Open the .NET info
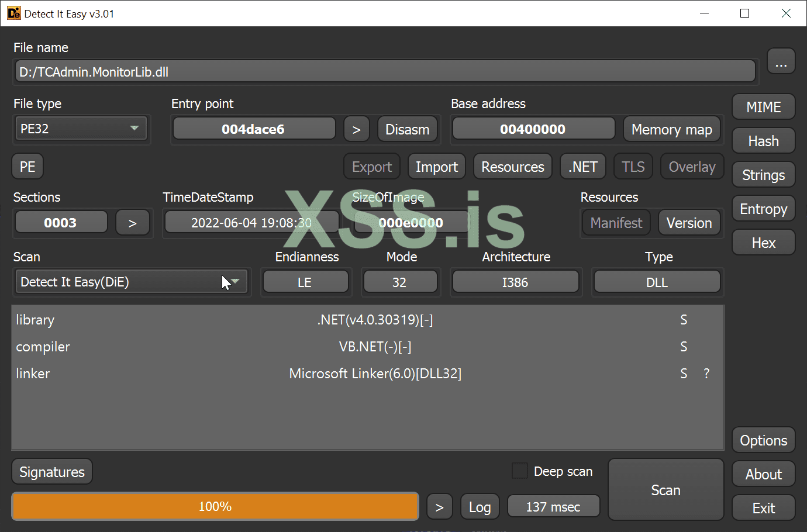Image resolution: width=807 pixels, height=532 pixels. 583,167
